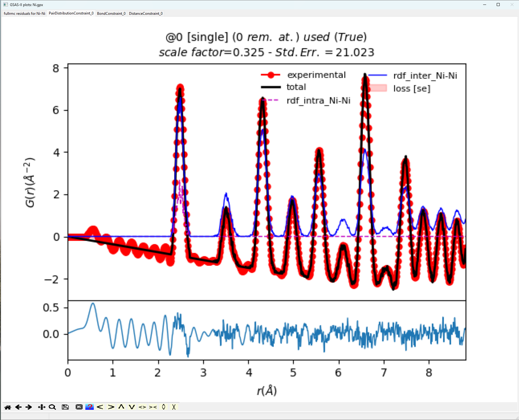519x420 pixels.
Task: Shift plot down with the v button
Action: tap(132, 407)
